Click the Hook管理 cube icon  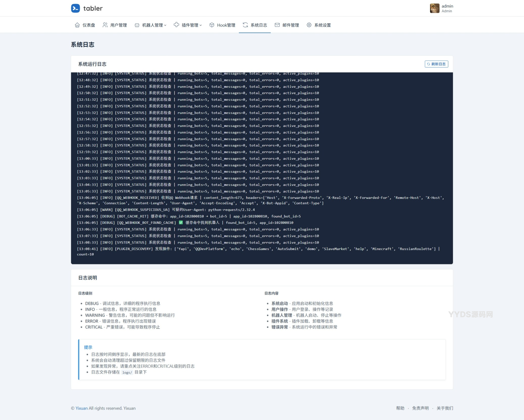pyautogui.click(x=212, y=25)
